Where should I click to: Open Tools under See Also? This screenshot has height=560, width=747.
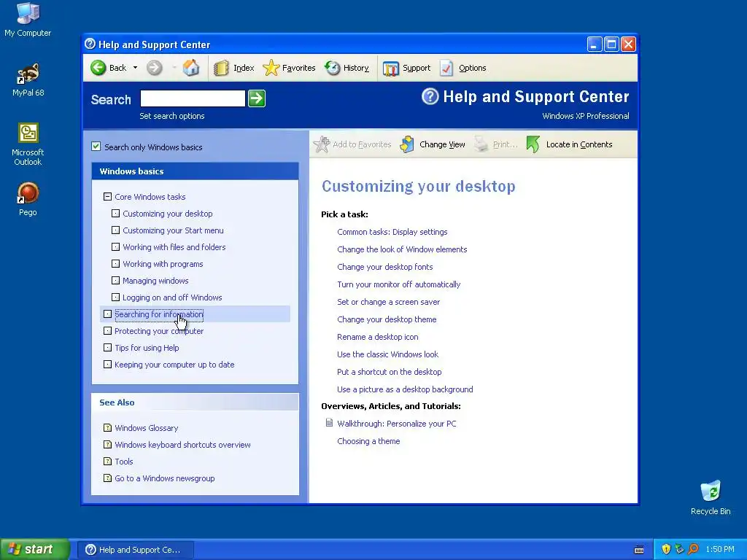[x=124, y=462]
